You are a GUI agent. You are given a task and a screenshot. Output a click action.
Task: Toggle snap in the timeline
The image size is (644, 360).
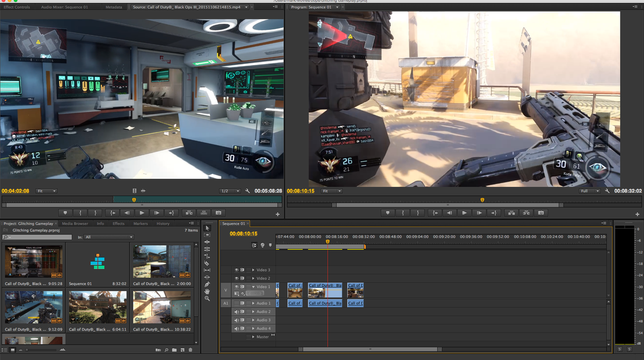(x=254, y=245)
